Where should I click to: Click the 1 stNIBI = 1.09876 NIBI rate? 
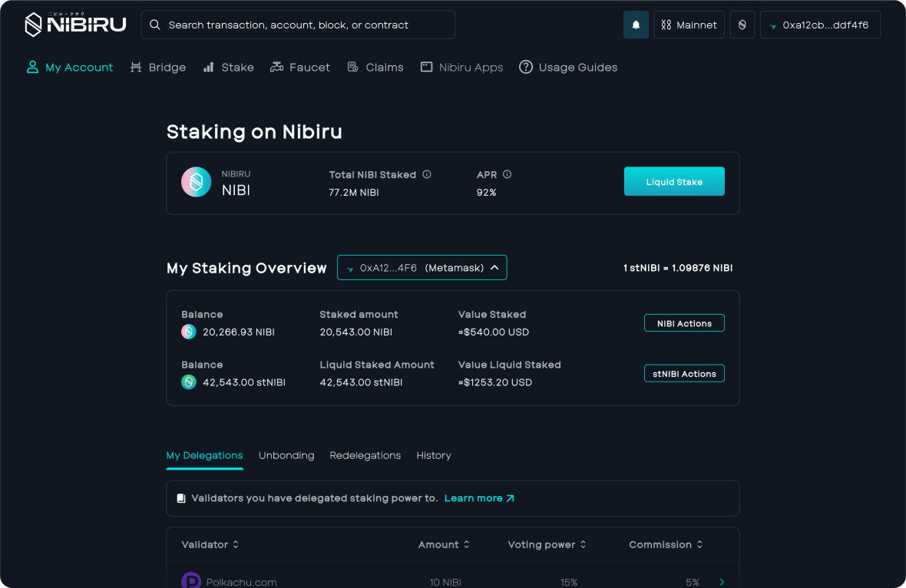click(678, 267)
